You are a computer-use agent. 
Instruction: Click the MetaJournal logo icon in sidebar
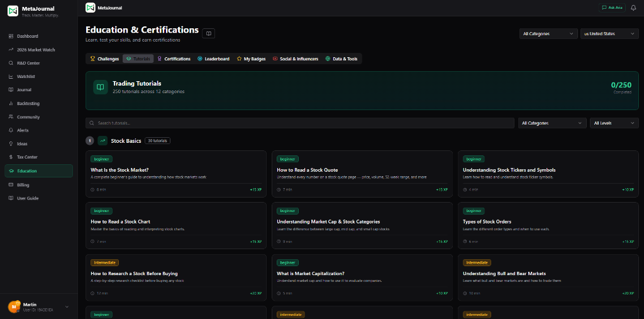(13, 11)
